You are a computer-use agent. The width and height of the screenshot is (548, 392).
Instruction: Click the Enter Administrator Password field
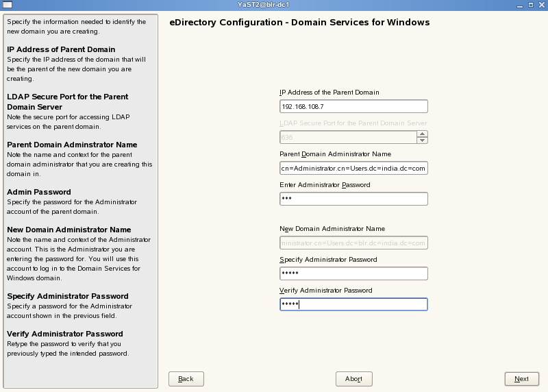point(353,199)
